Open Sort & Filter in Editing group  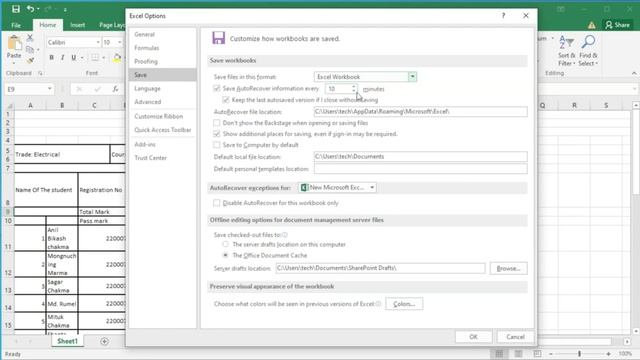[567, 51]
